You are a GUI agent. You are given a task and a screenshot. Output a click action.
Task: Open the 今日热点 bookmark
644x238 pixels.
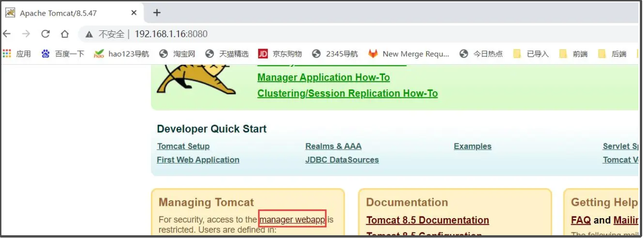coord(481,54)
